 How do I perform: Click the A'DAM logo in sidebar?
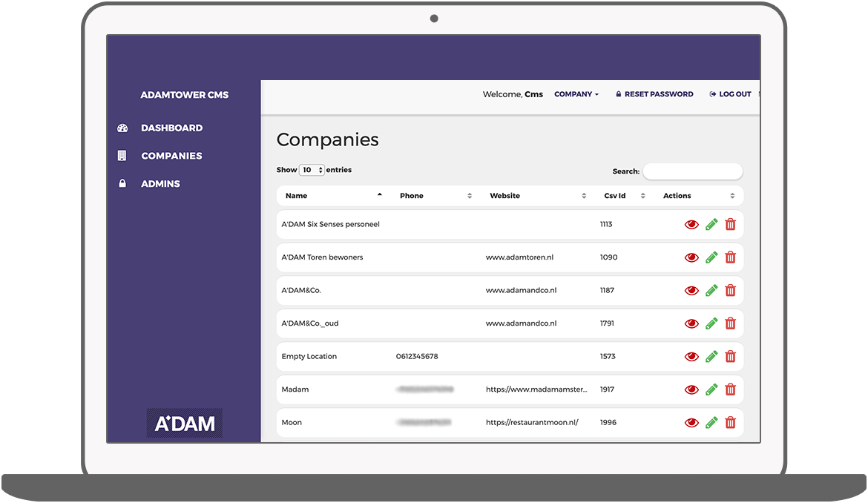click(184, 424)
